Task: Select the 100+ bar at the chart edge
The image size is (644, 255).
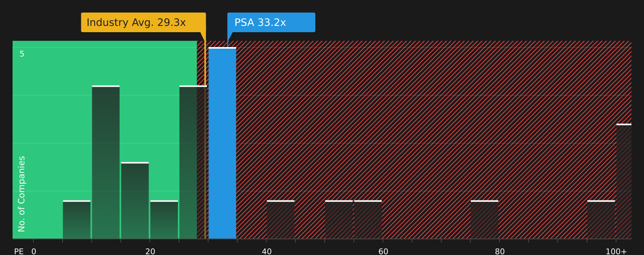Action: [x=624, y=181]
